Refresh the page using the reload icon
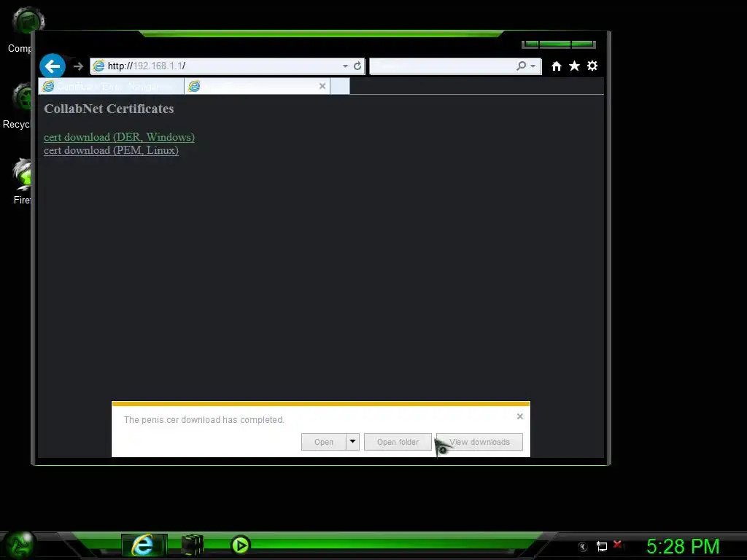The image size is (747, 560). tap(357, 66)
